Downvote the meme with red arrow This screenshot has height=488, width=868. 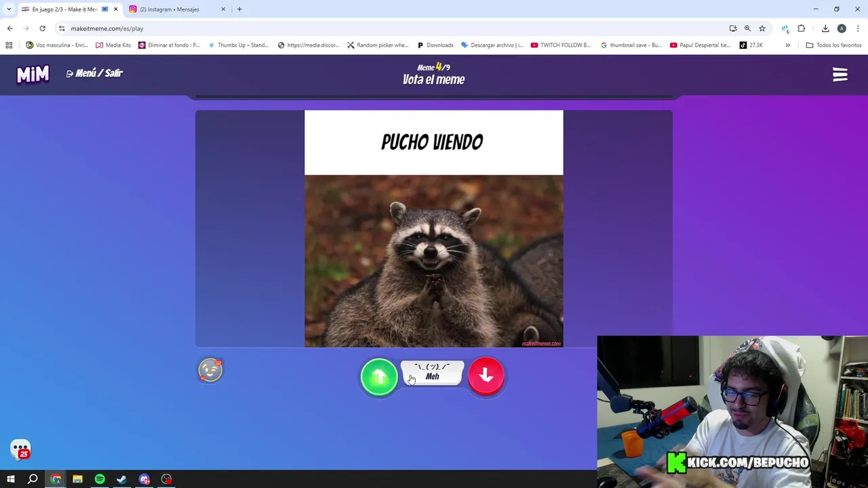click(x=486, y=375)
